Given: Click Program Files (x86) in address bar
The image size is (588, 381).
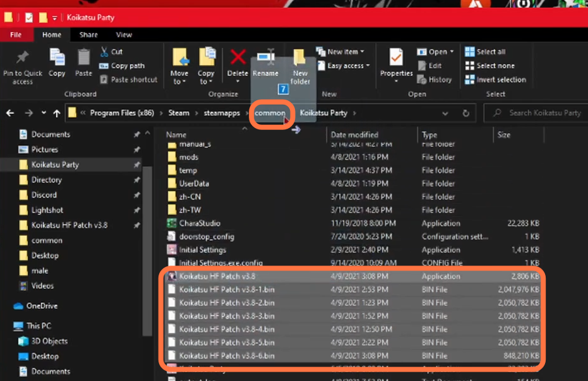Looking at the screenshot, I should point(123,113).
